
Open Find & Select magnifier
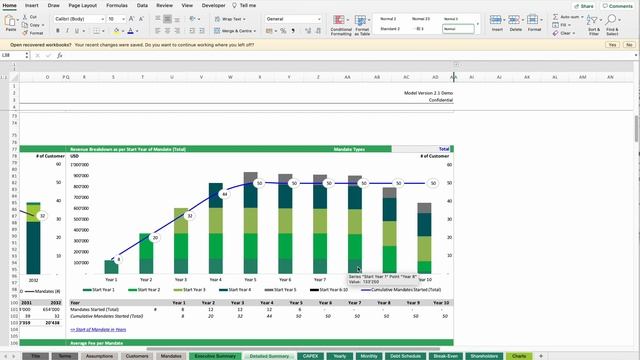(x=612, y=25)
